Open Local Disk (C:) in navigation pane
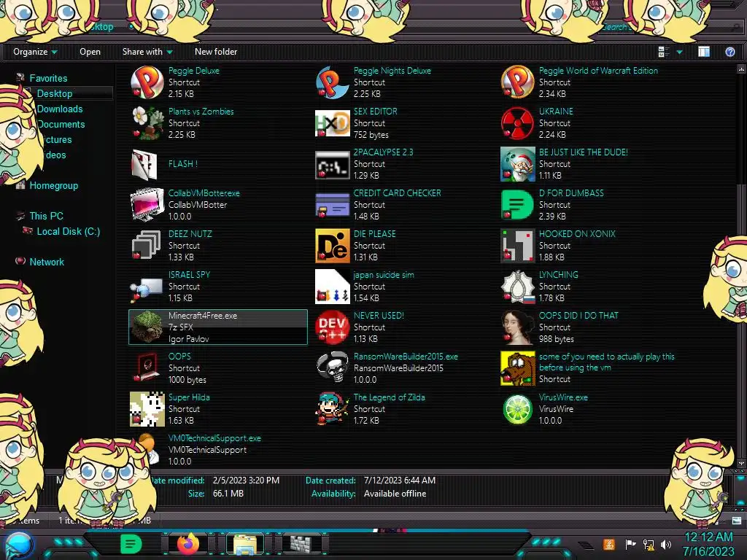Viewport: 747px width, 560px height. coord(68,231)
